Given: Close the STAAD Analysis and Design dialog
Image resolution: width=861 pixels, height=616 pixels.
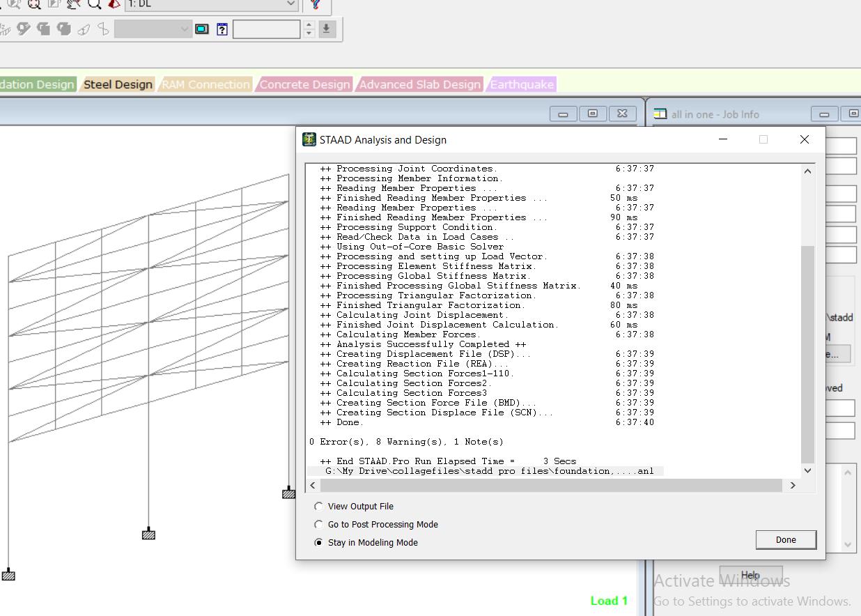Looking at the screenshot, I should point(805,139).
